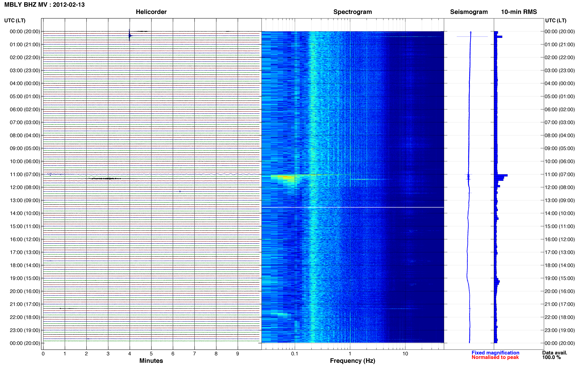Click the 'Spectrogram' panel heading
The width and height of the screenshot is (588, 368).
click(352, 12)
